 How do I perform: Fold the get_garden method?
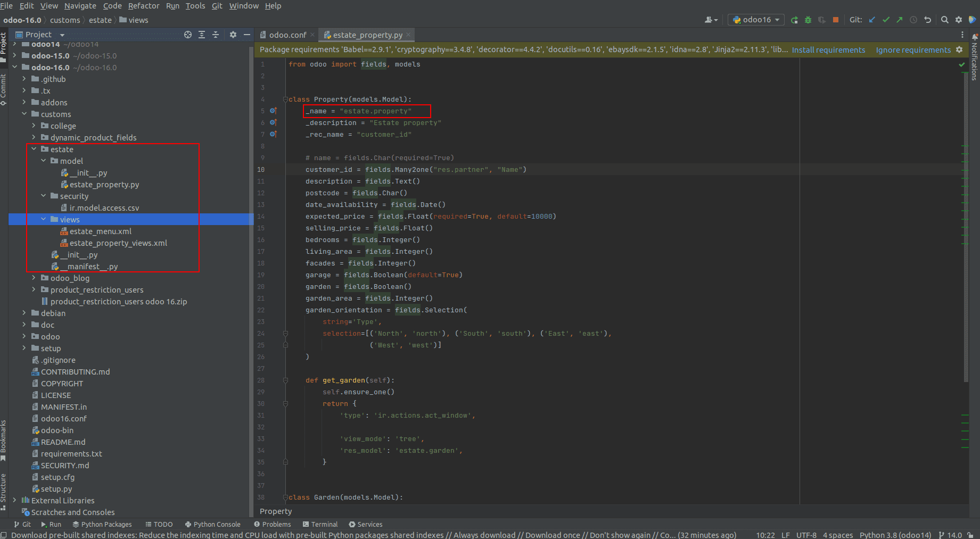click(x=286, y=380)
